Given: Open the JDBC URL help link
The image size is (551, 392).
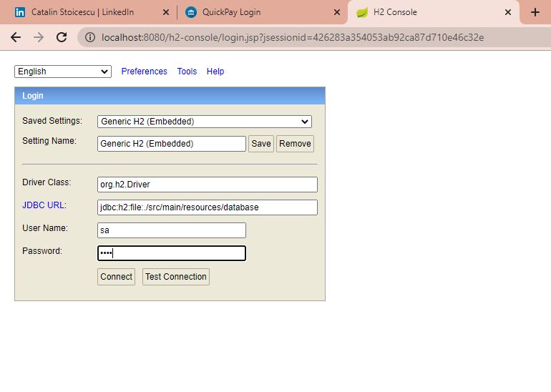Looking at the screenshot, I should (x=44, y=205).
